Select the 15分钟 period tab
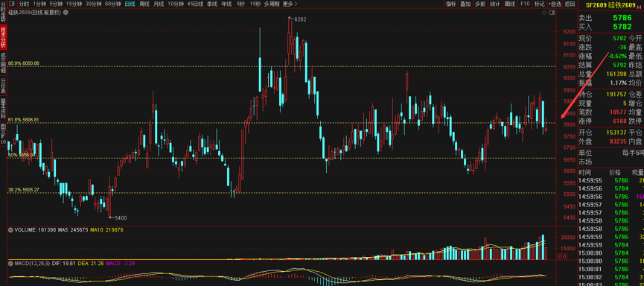The height and width of the screenshot is (286, 644). 74,4
